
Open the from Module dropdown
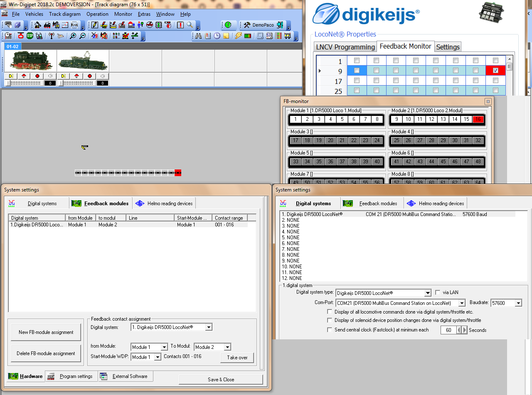(x=164, y=347)
